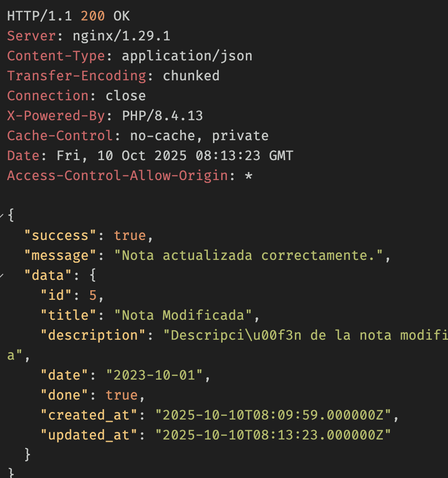Viewport: 448px width, 478px height.
Task: Click the Access-Control-Allow-Origin header name
Action: [117, 176]
